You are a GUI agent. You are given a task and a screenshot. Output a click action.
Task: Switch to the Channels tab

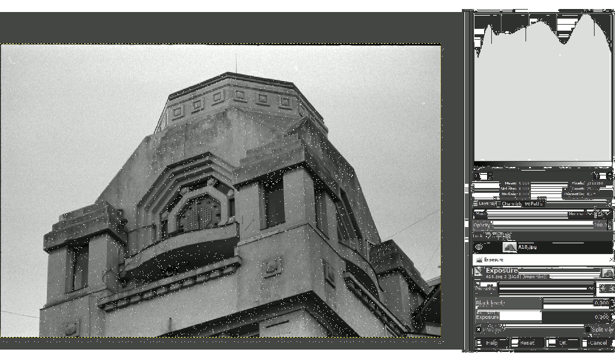click(508, 204)
